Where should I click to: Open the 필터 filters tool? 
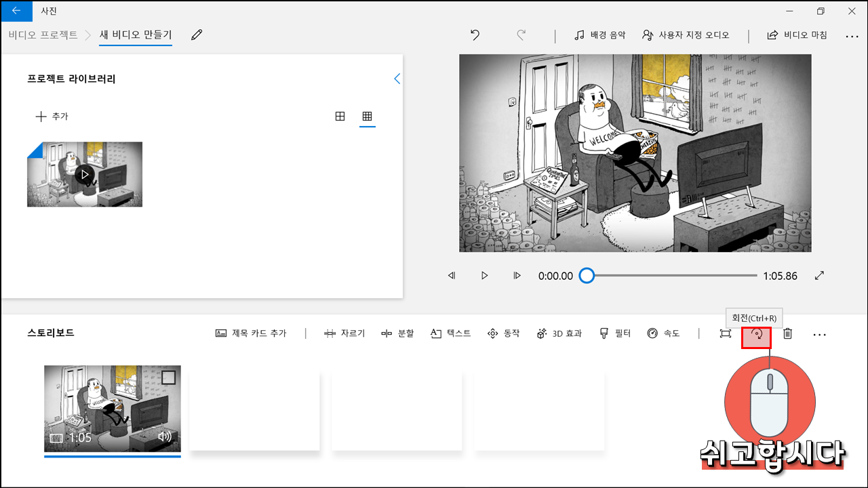[615, 333]
